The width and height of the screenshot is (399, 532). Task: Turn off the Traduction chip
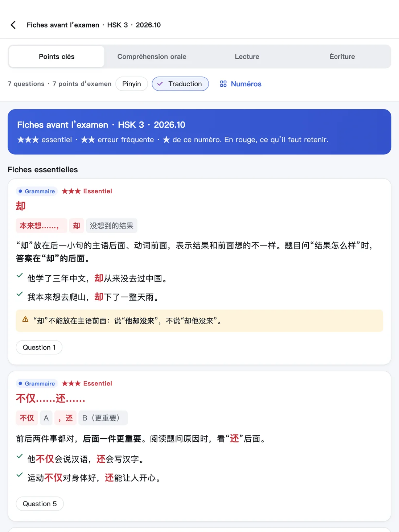click(180, 84)
